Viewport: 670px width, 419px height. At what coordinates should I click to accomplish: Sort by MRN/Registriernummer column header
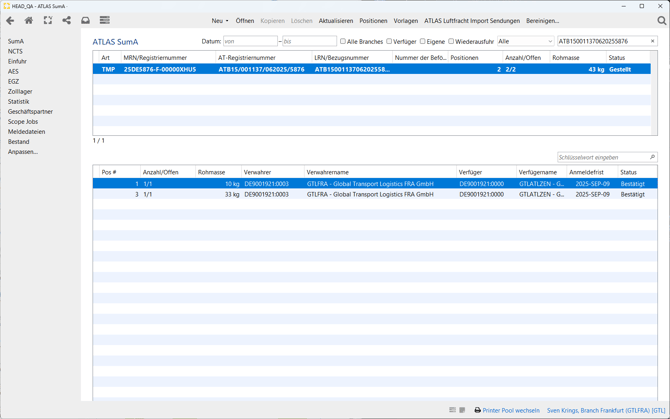[x=168, y=58]
